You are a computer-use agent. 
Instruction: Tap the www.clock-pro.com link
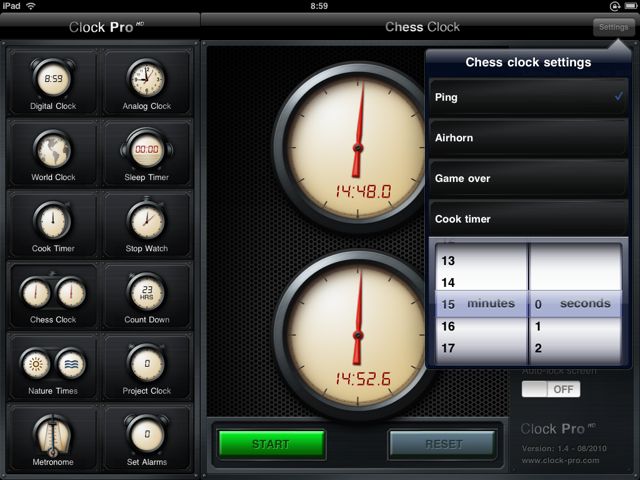pos(560,460)
